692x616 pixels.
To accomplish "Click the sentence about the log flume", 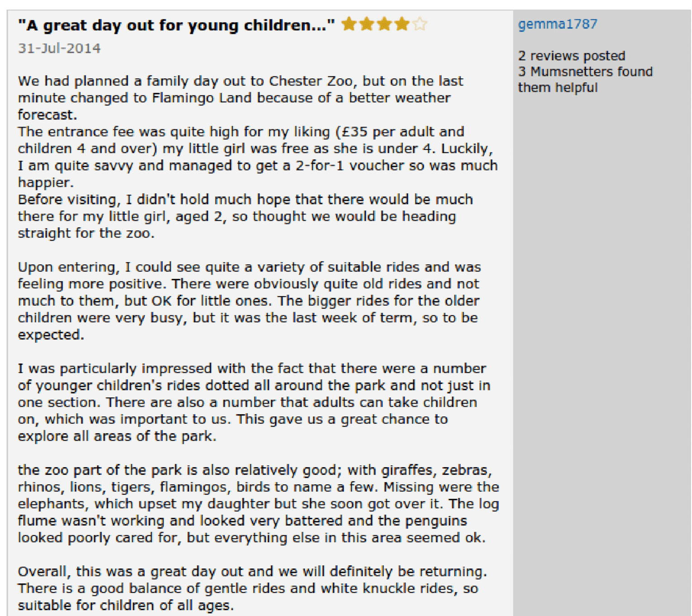I will [258, 520].
